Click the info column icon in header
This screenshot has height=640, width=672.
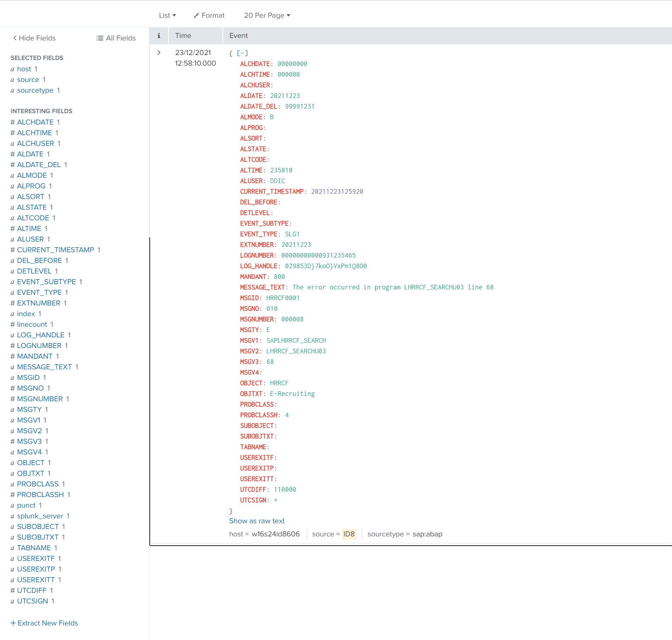click(x=159, y=35)
